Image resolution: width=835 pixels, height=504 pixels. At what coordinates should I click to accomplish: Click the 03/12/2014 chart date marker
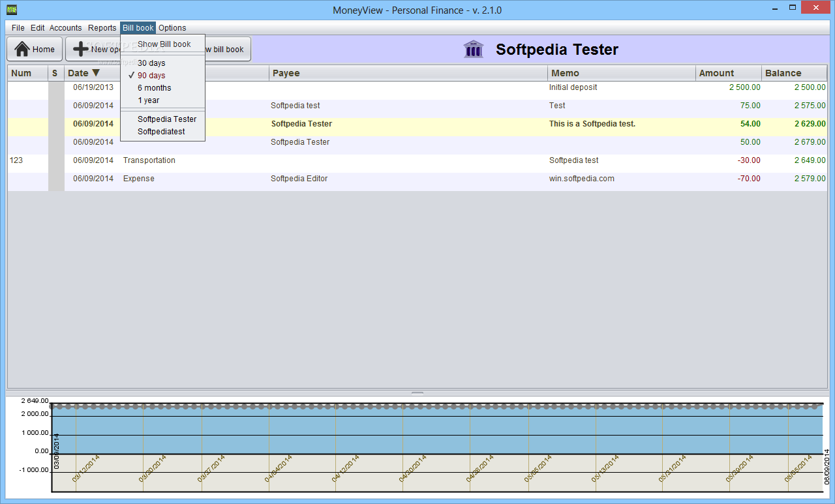point(86,468)
